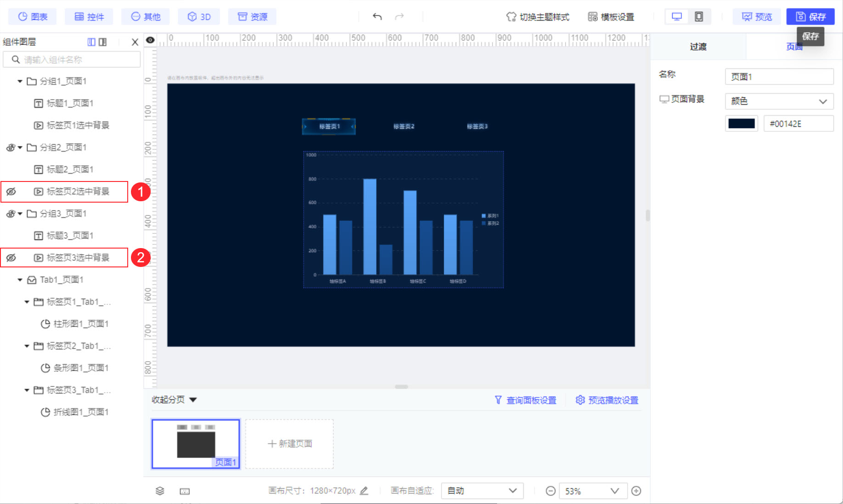Open 预览播放设置 playback settings
Image resolution: width=843 pixels, height=504 pixels.
tap(607, 400)
